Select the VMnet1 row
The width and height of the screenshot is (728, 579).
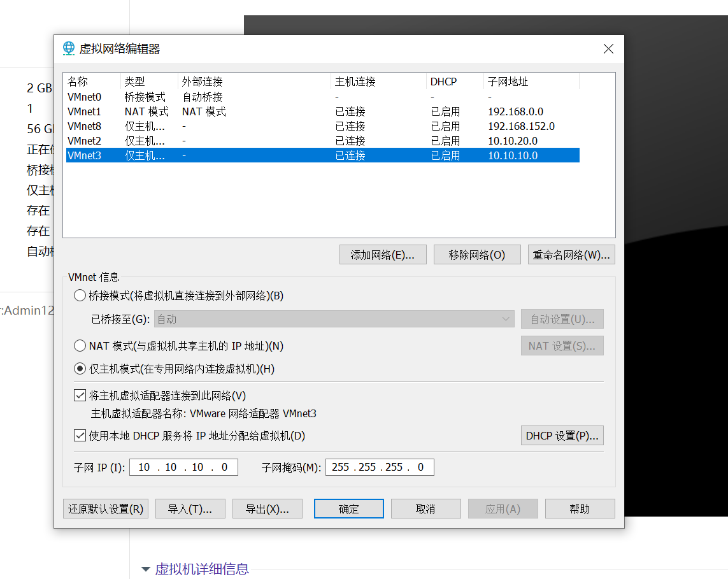pos(323,111)
